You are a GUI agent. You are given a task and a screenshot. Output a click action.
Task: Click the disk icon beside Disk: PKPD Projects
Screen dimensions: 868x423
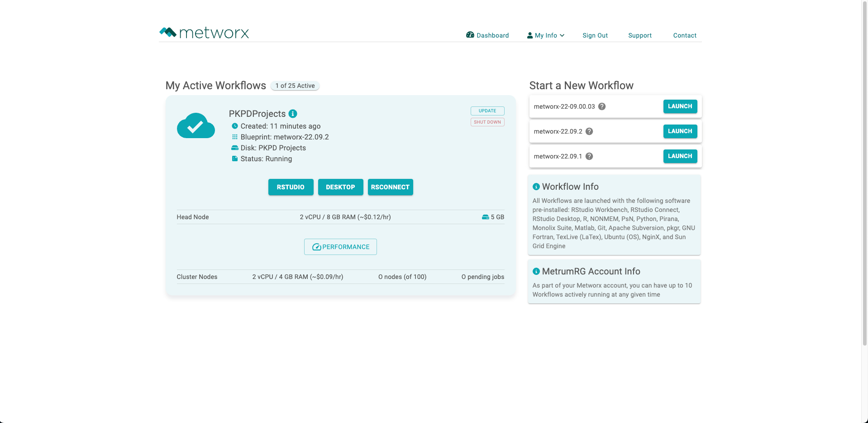[235, 148]
